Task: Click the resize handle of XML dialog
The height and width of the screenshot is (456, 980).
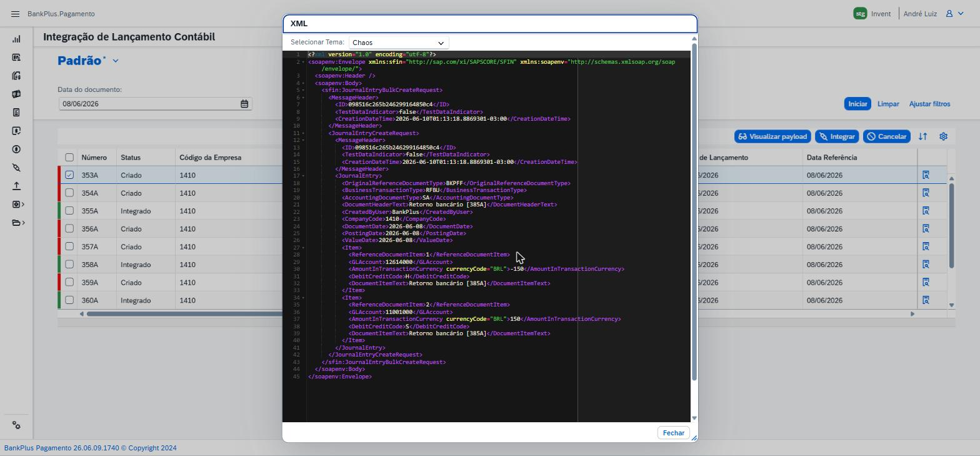Action: (694, 438)
